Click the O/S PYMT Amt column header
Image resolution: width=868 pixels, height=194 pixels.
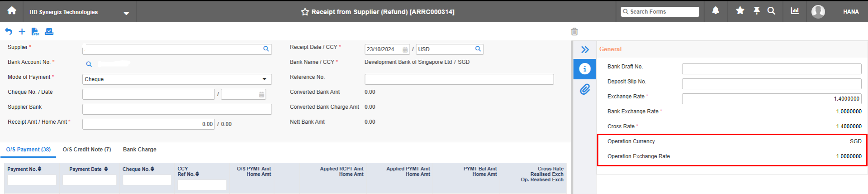(x=254, y=169)
